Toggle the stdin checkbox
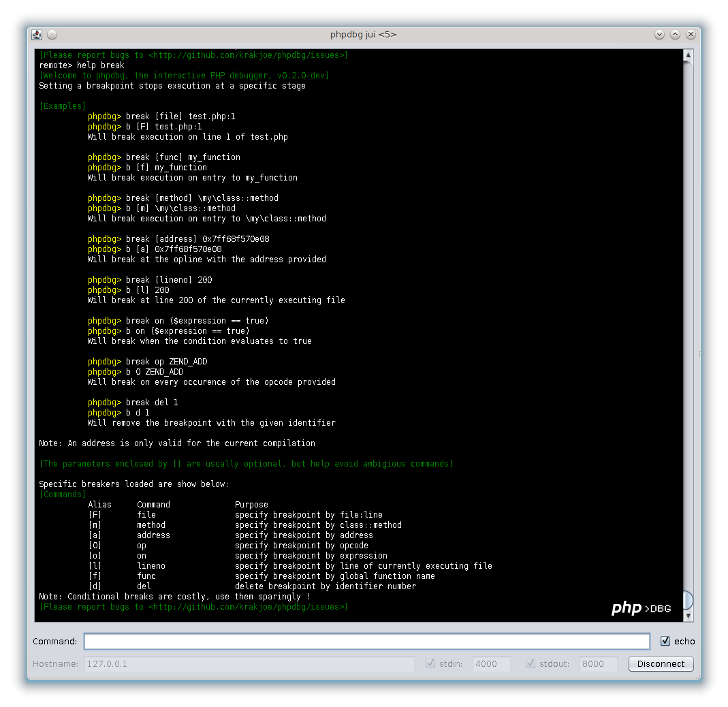Image resolution: width=728 pixels, height=707 pixels. tap(430, 664)
